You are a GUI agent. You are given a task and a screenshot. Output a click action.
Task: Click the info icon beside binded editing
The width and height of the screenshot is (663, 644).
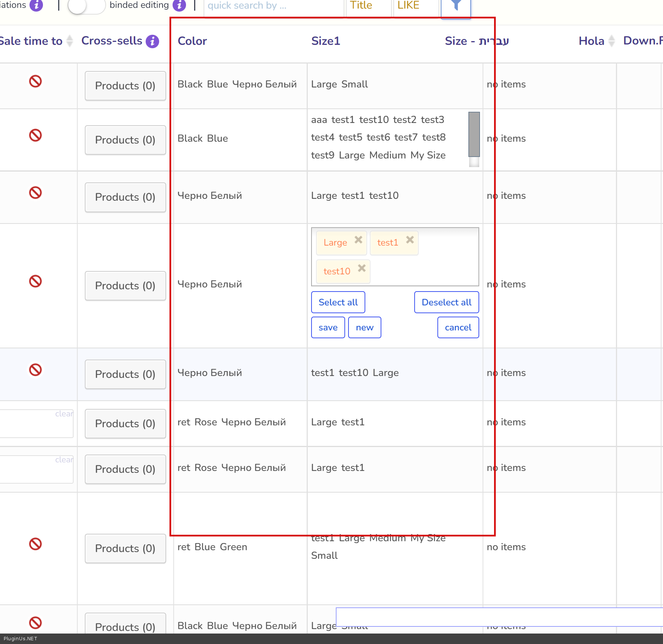point(179,5)
